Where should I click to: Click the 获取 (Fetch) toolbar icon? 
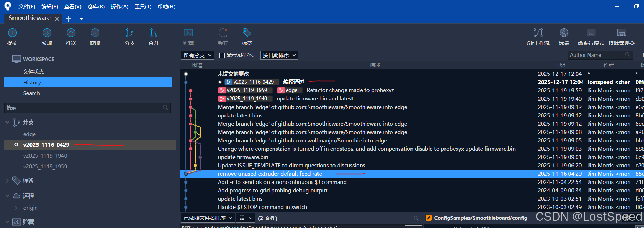95,33
